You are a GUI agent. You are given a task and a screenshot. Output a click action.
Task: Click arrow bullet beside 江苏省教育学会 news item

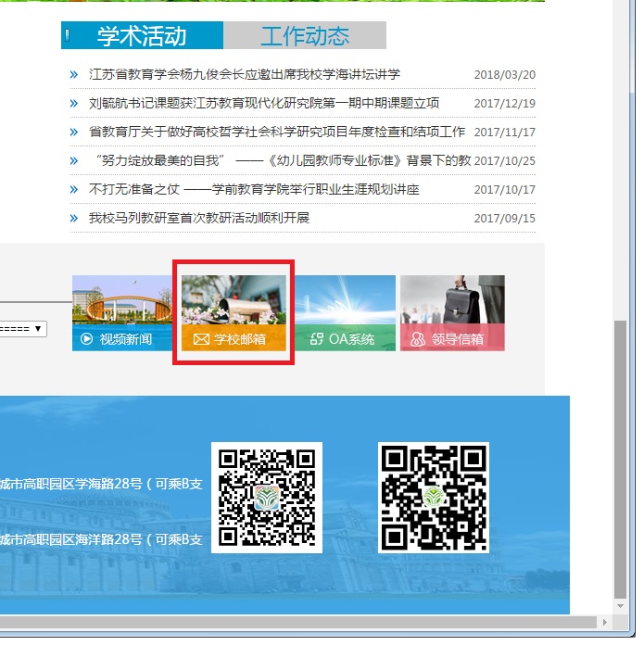pyautogui.click(x=74, y=74)
